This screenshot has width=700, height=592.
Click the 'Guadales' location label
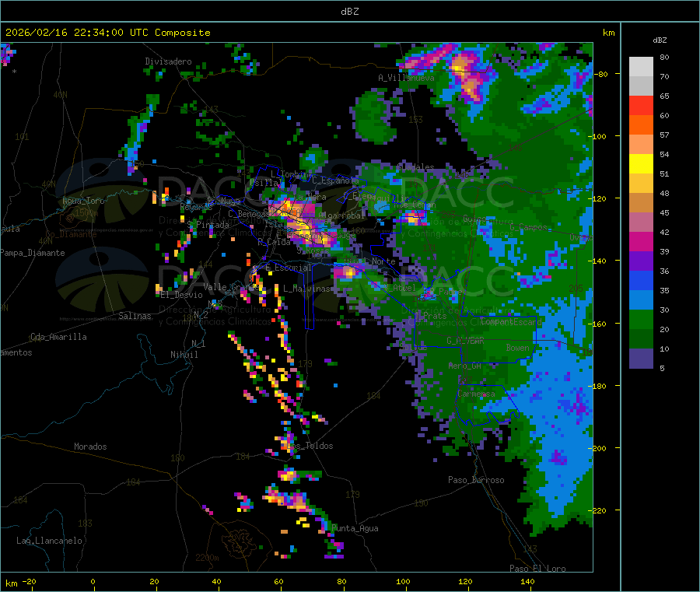[415, 167]
